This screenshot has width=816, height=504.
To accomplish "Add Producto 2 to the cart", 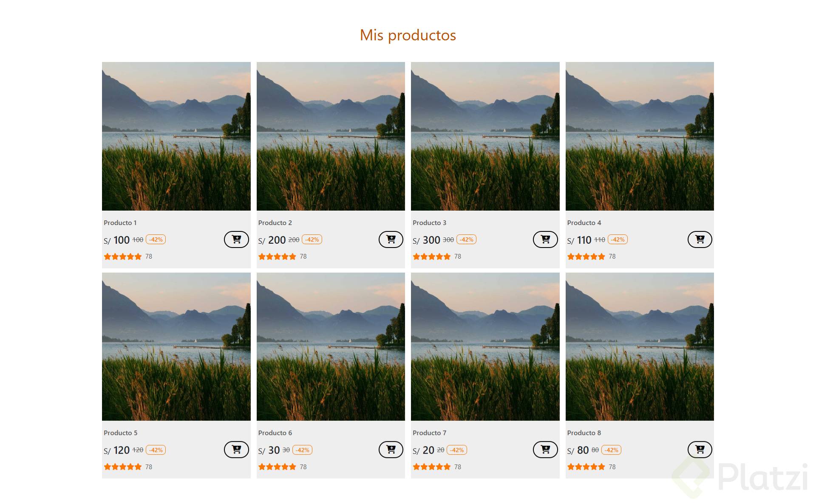I will pyautogui.click(x=391, y=239).
